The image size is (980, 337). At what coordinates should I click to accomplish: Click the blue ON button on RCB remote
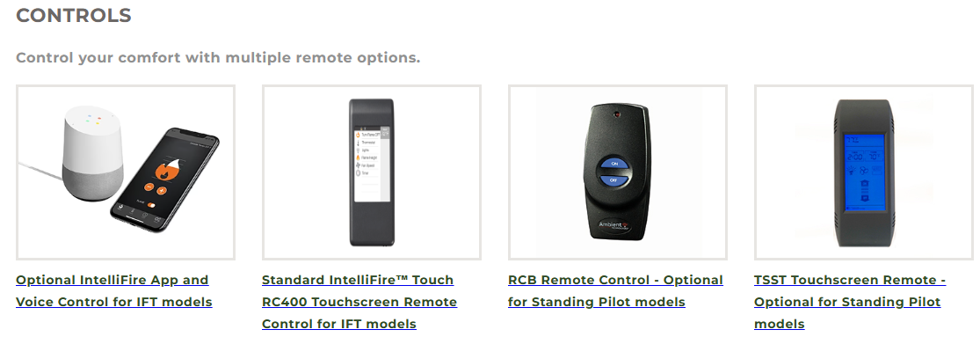(613, 165)
